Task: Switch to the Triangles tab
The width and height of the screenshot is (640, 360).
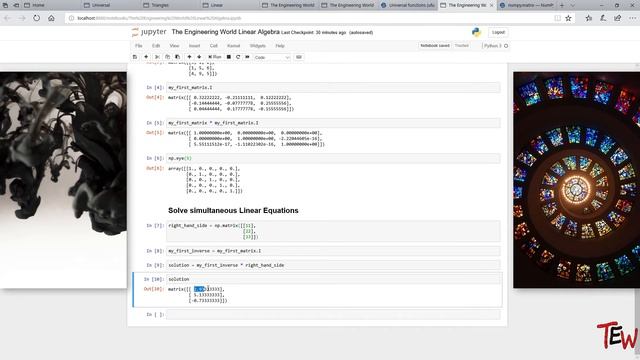Action: click(x=169, y=5)
